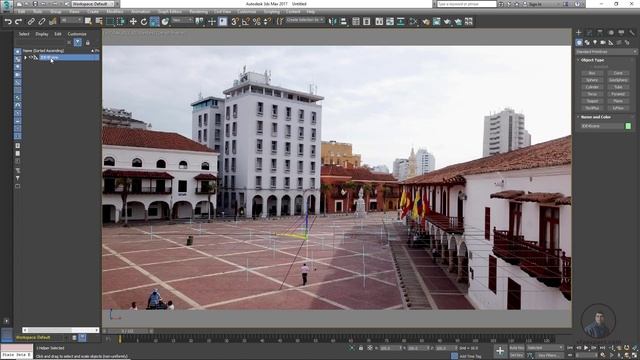This screenshot has width=640, height=360.
Task: Click the large Set Keys plus button
Action: click(500, 351)
